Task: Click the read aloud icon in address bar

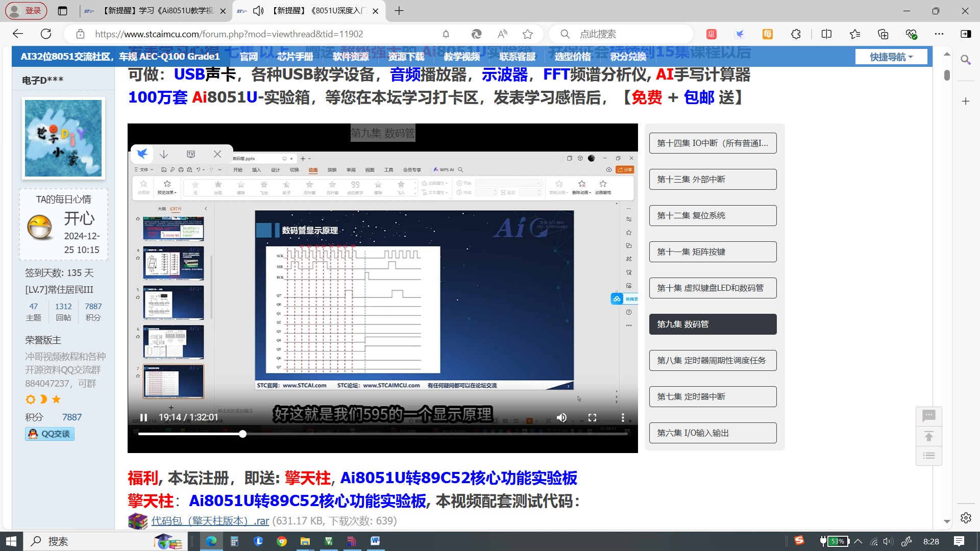Action: pos(502,34)
